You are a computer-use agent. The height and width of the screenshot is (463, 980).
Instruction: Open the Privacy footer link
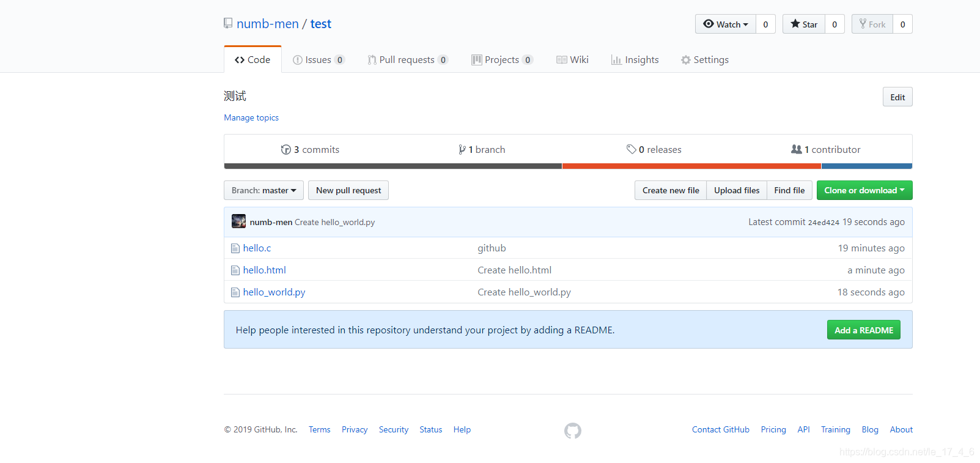(x=355, y=429)
